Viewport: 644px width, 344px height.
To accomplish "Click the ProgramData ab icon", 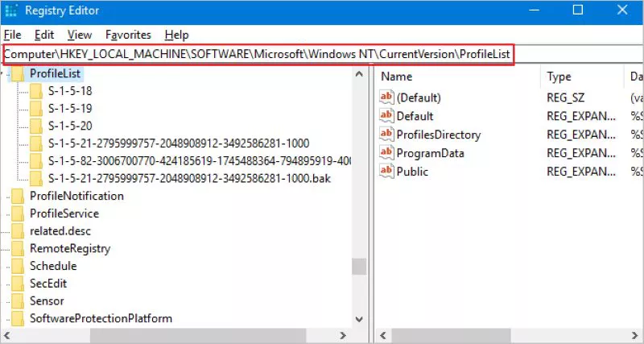I will [386, 152].
